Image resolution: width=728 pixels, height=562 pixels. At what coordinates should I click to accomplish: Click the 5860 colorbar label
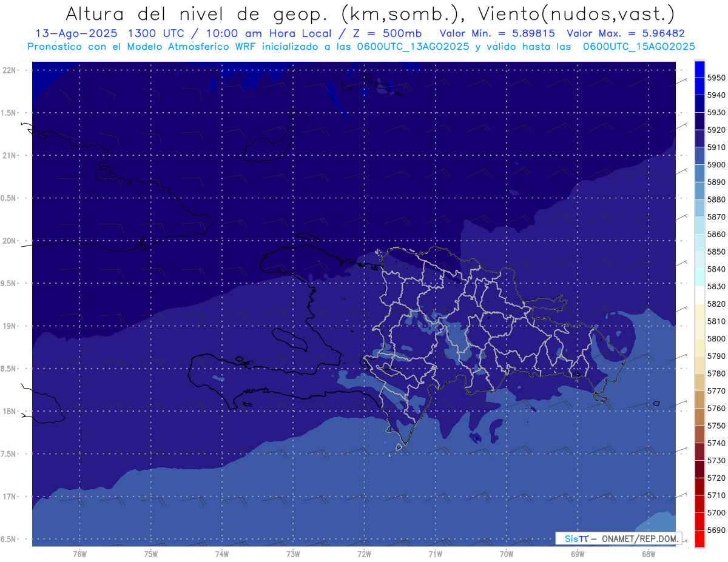[x=716, y=234]
